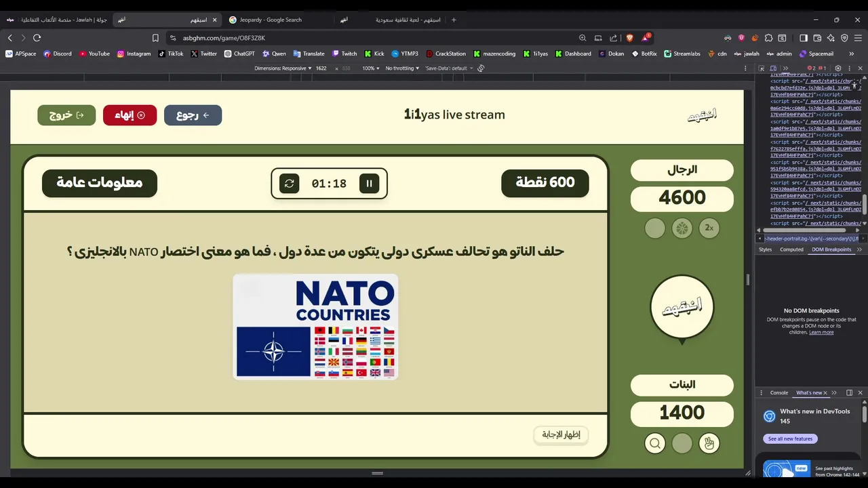Reveal the answer with إظهار الإجابة
The height and width of the screenshot is (488, 868).
click(x=561, y=434)
